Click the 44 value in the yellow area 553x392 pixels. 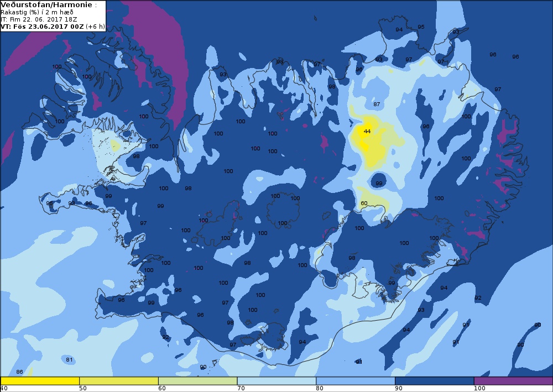[x=367, y=131]
